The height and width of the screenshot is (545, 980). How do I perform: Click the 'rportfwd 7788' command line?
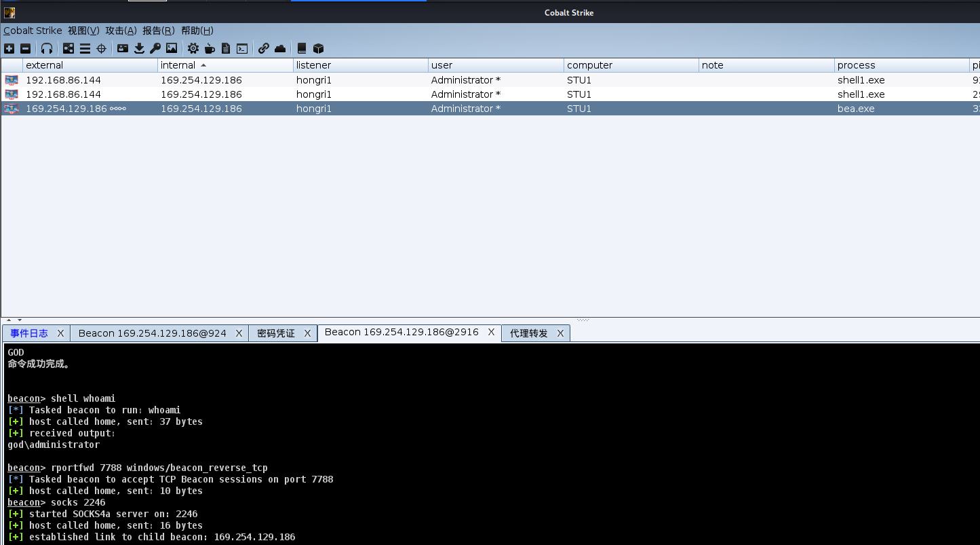(138, 468)
